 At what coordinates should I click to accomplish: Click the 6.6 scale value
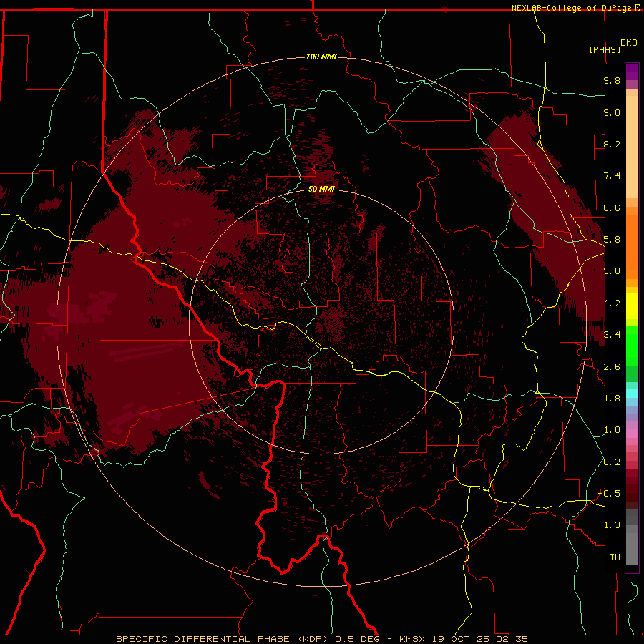(x=612, y=208)
